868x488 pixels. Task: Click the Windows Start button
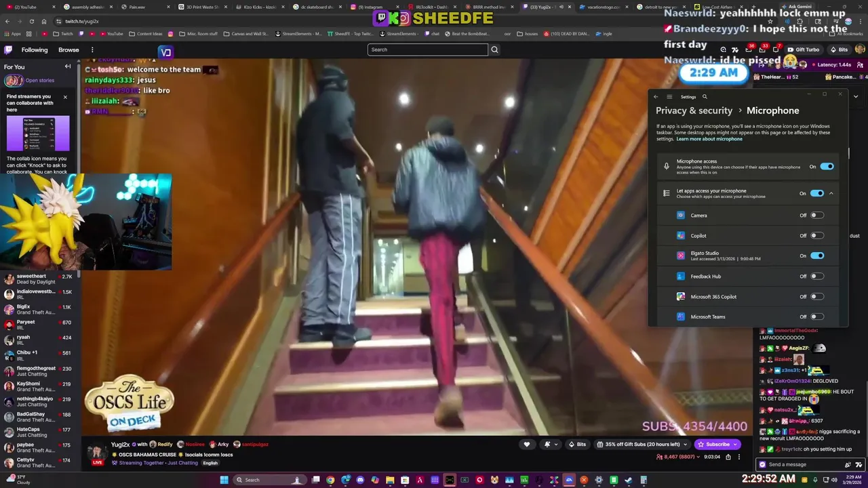[x=224, y=480]
